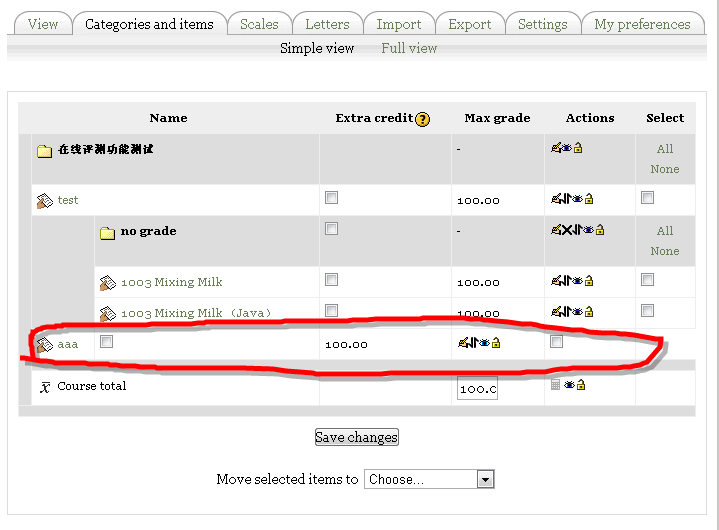This screenshot has height=530, width=719.
Task: Select All items in top category row
Action: pyautogui.click(x=665, y=149)
